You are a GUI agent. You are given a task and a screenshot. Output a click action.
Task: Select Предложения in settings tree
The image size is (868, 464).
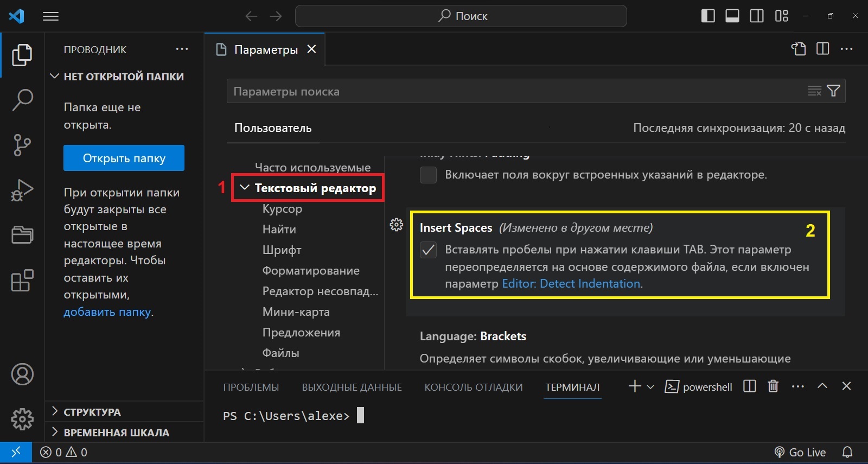point(301,332)
